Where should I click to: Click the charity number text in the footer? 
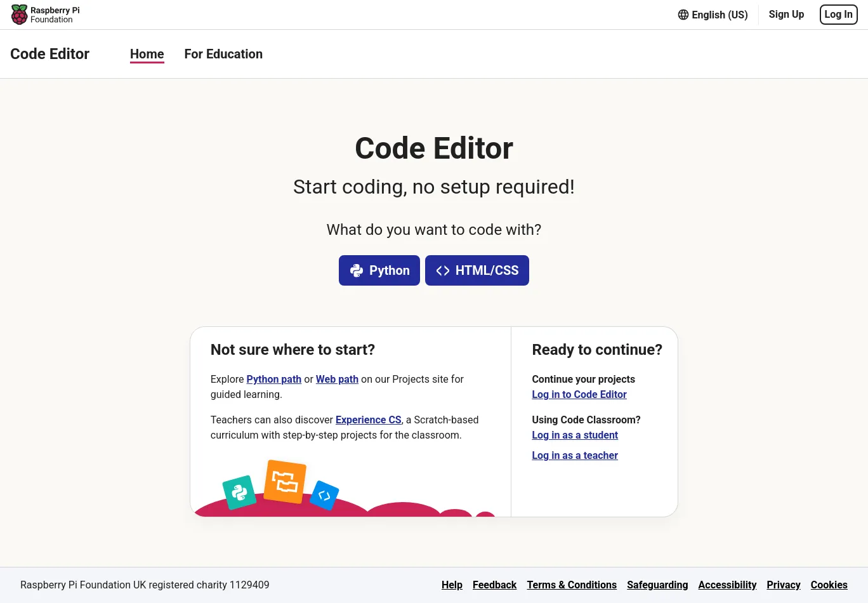tap(145, 585)
